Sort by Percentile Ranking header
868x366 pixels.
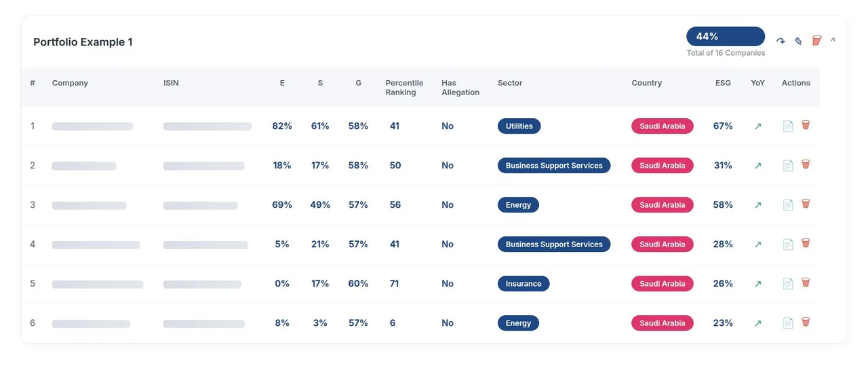(x=404, y=88)
